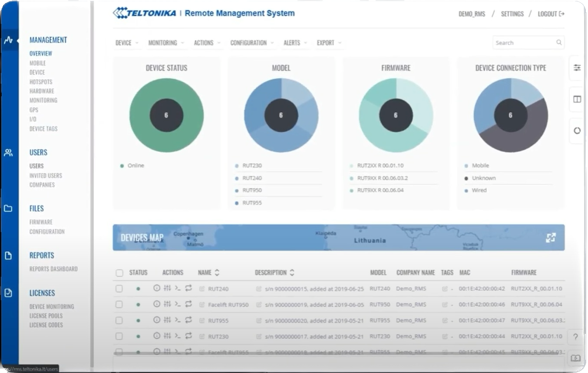Click MAC address 00:1E:42:00:00:42

click(482, 289)
